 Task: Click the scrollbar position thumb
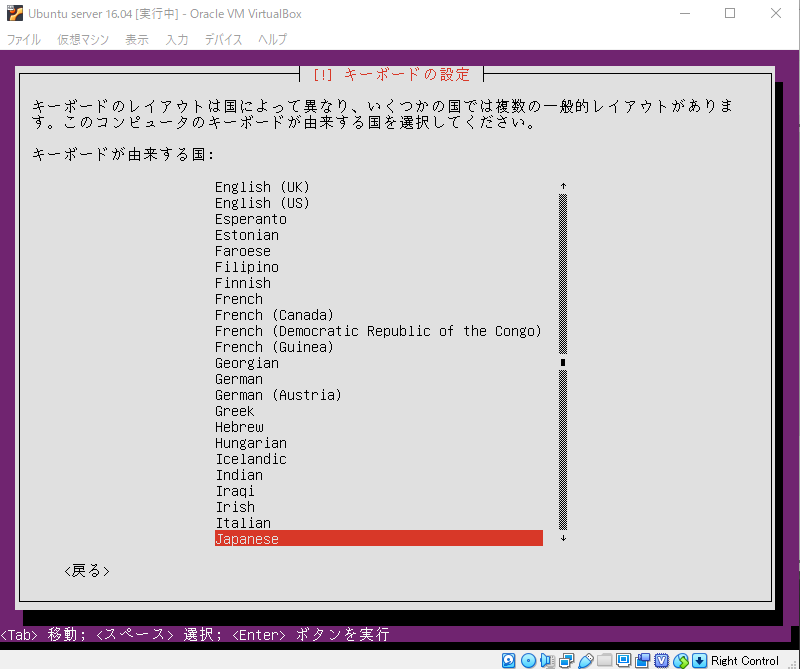563,362
